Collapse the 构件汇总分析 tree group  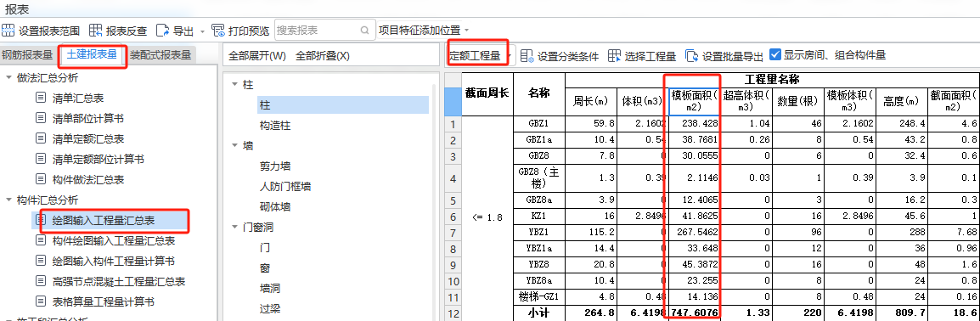[8, 200]
